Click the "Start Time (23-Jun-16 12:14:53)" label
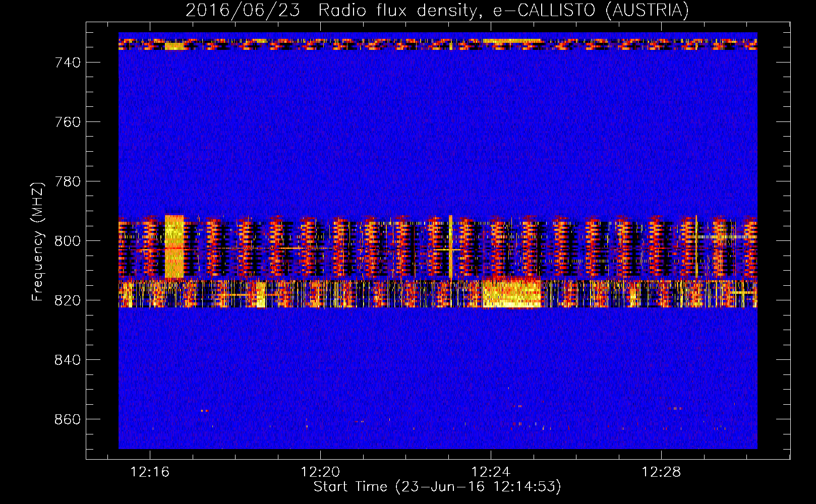The height and width of the screenshot is (504, 816). [437, 487]
